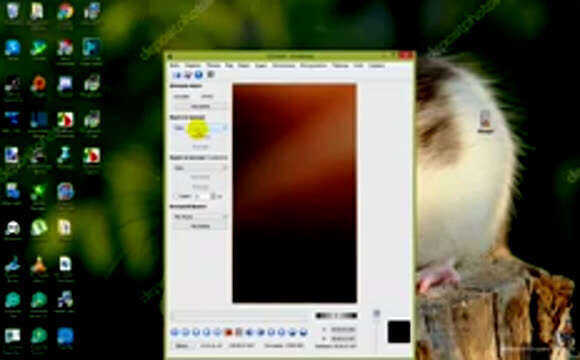Click the gray button right of the red square
The image size is (580, 360).
(x=239, y=332)
